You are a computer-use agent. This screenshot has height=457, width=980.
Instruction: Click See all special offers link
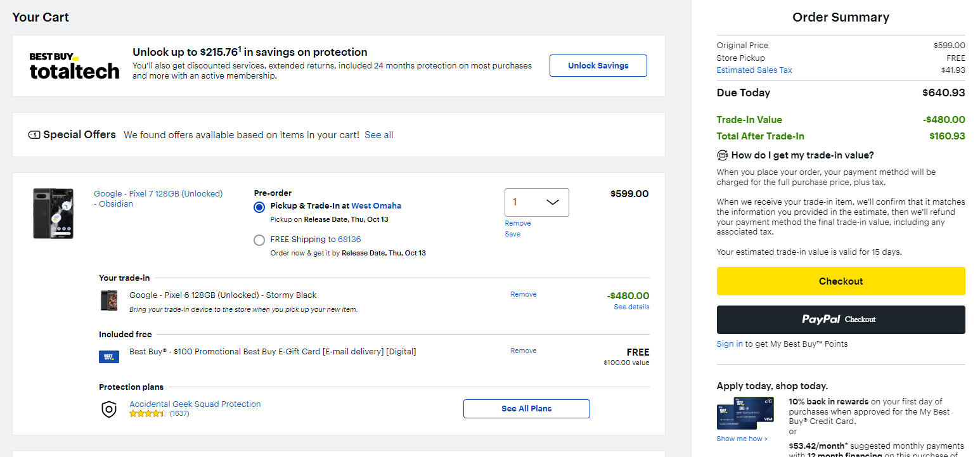[379, 135]
